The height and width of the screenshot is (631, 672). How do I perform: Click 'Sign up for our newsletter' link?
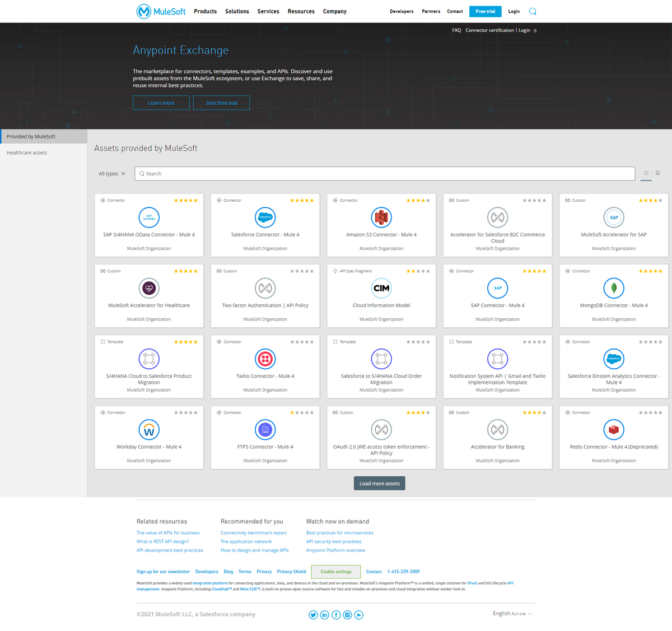click(x=163, y=572)
